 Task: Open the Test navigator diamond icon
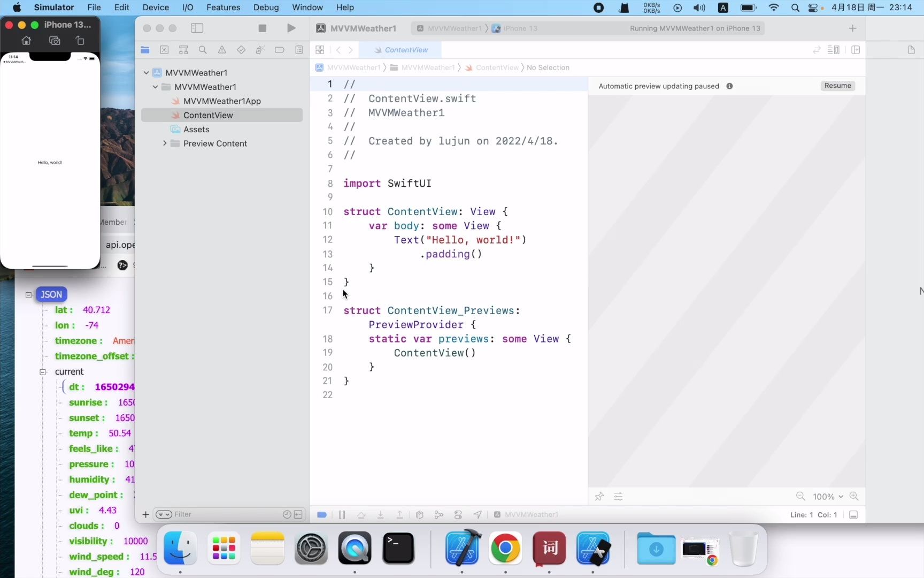coord(241,50)
